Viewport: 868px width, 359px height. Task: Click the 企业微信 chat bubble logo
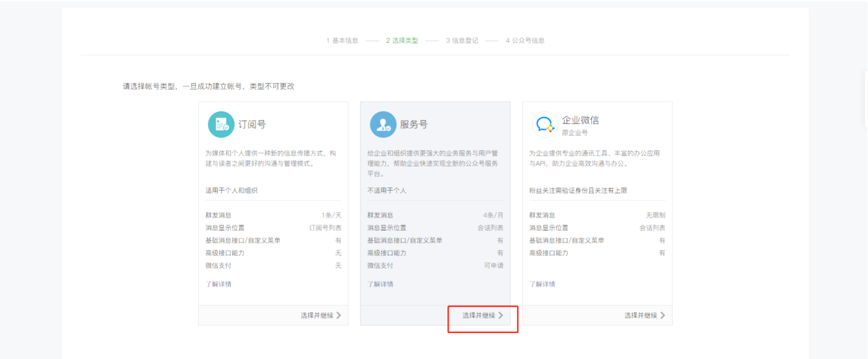coord(545,125)
